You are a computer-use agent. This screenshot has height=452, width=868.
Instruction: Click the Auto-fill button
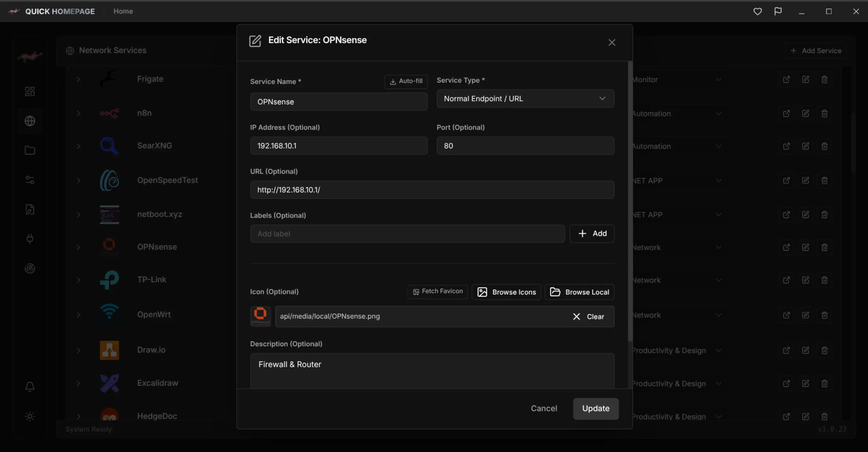point(406,81)
